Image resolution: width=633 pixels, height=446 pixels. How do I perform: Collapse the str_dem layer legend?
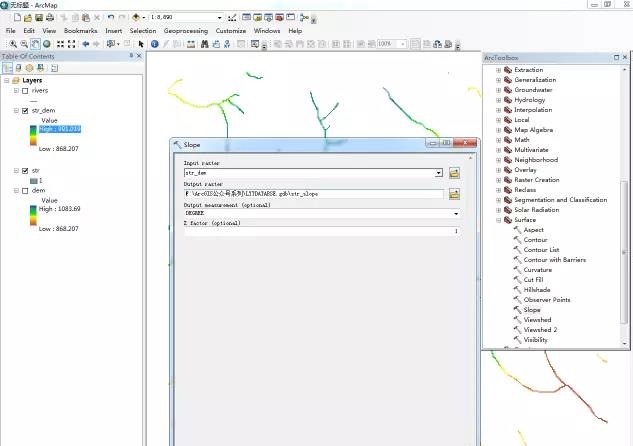point(16,111)
